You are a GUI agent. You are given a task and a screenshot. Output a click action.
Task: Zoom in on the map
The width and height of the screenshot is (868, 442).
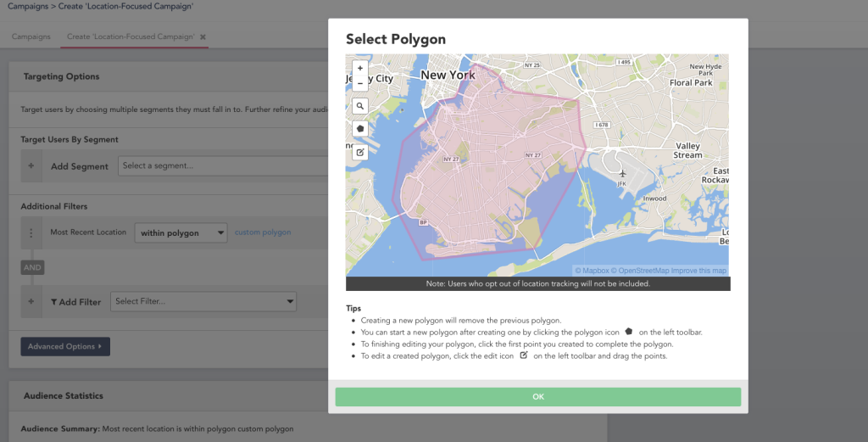[360, 68]
